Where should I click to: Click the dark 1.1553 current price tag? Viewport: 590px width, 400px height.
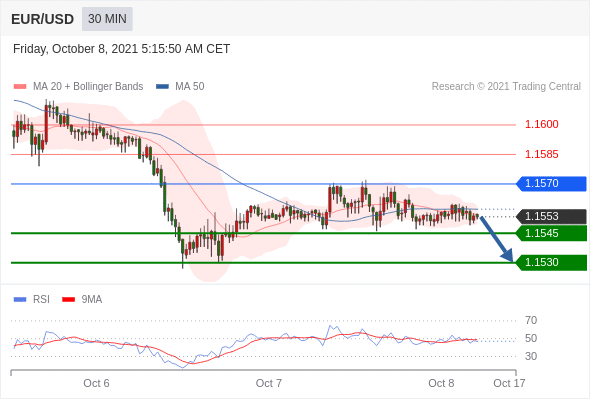[x=552, y=216]
